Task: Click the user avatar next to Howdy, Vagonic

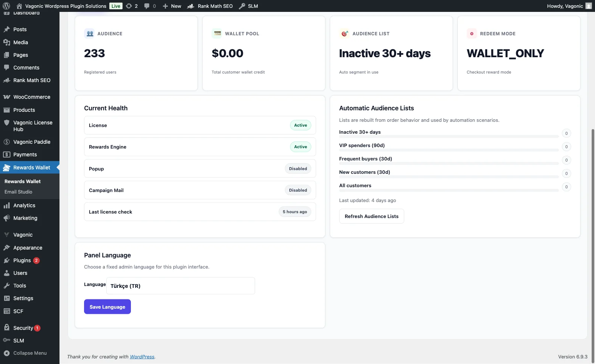Action: pos(588,6)
